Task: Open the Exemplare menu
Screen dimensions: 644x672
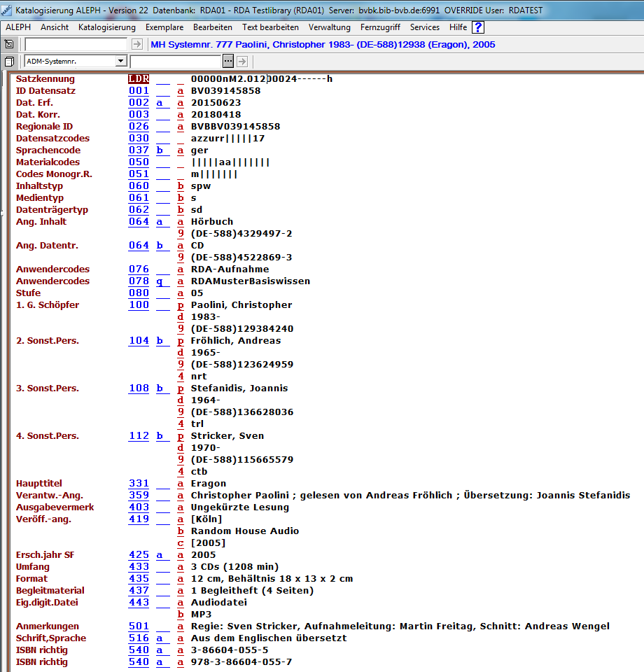Action: (x=164, y=27)
